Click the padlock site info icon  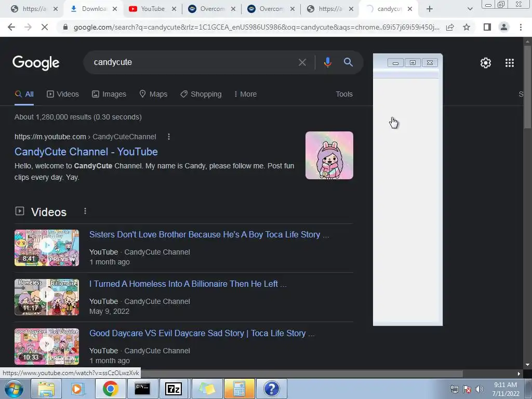[x=65, y=27]
